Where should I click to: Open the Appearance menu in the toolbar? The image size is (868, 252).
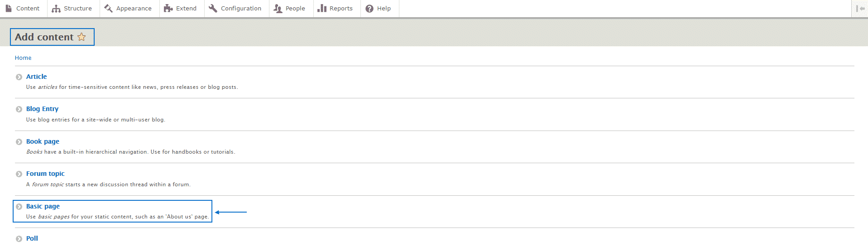point(129,9)
